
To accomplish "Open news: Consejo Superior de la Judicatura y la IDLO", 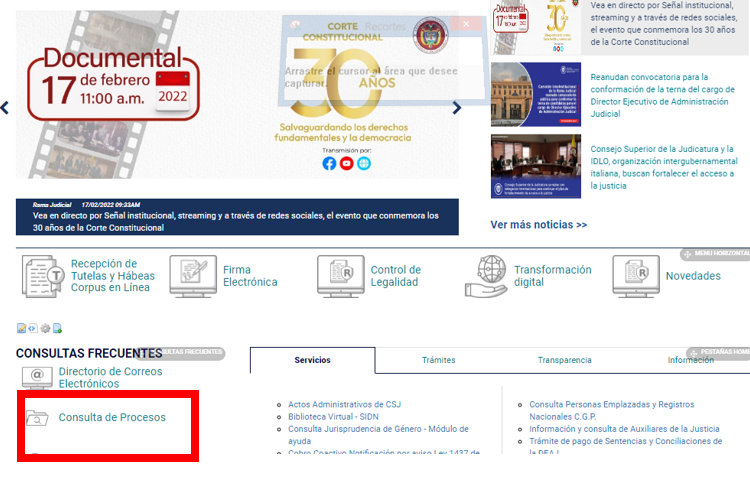I will (664, 167).
